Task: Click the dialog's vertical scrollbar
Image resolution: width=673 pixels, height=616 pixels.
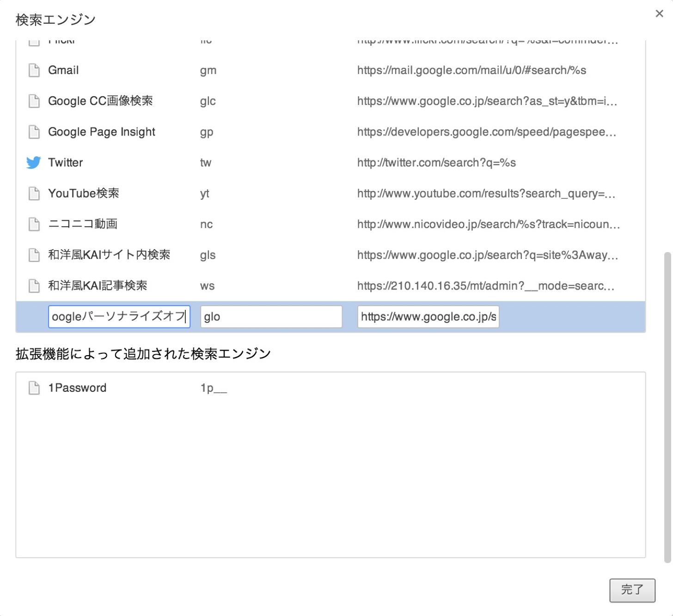Action: (667, 407)
